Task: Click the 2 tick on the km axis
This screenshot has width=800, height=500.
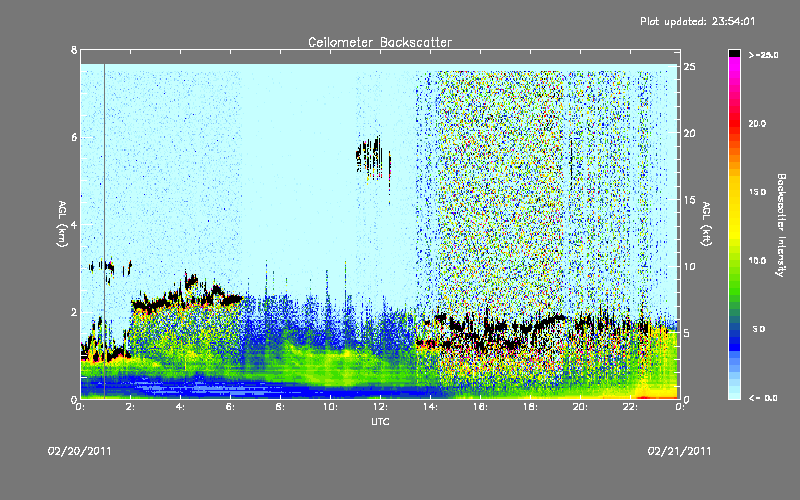Action: click(x=74, y=312)
